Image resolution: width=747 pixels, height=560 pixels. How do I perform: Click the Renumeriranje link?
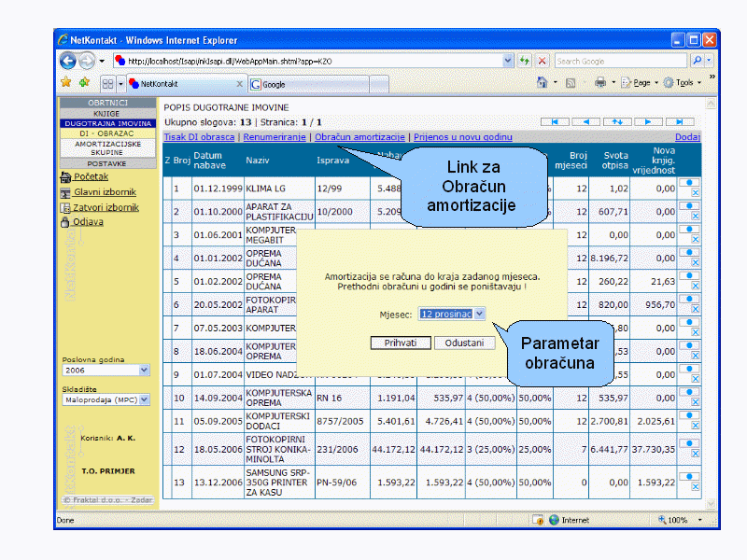click(x=275, y=137)
